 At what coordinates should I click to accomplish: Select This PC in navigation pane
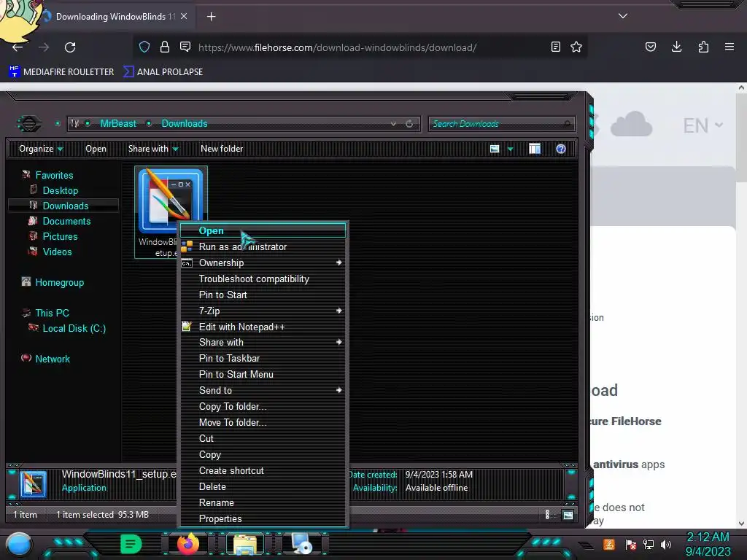point(52,314)
